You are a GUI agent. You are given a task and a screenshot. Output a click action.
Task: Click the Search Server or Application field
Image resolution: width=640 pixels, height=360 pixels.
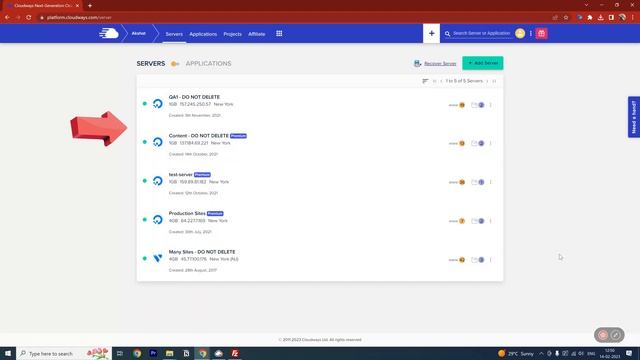pos(482,33)
